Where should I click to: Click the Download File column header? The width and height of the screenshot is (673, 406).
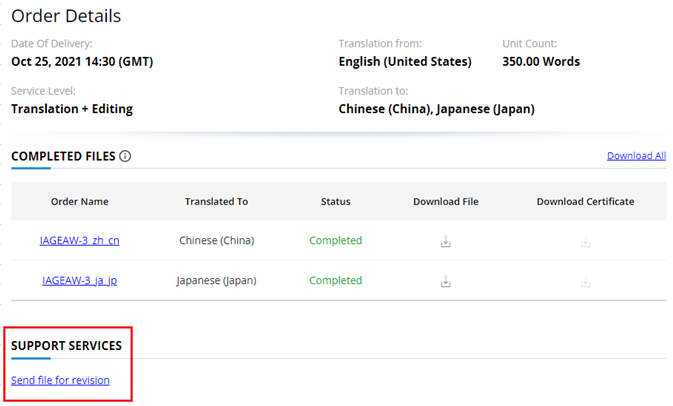pos(446,201)
